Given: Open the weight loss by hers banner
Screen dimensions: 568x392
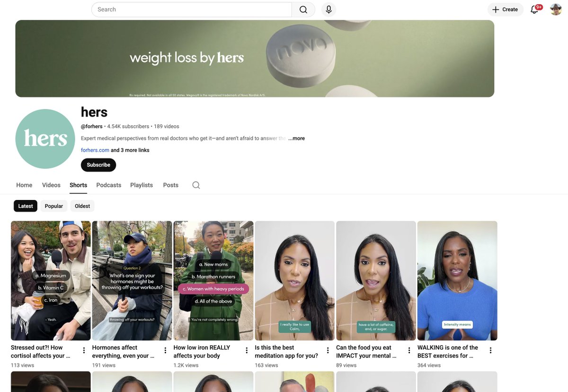Looking at the screenshot, I should 255,59.
